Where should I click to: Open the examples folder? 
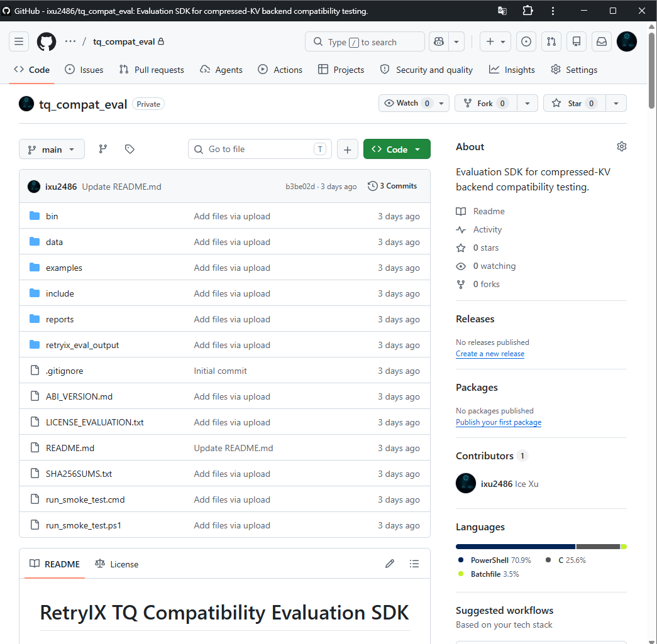coord(64,268)
